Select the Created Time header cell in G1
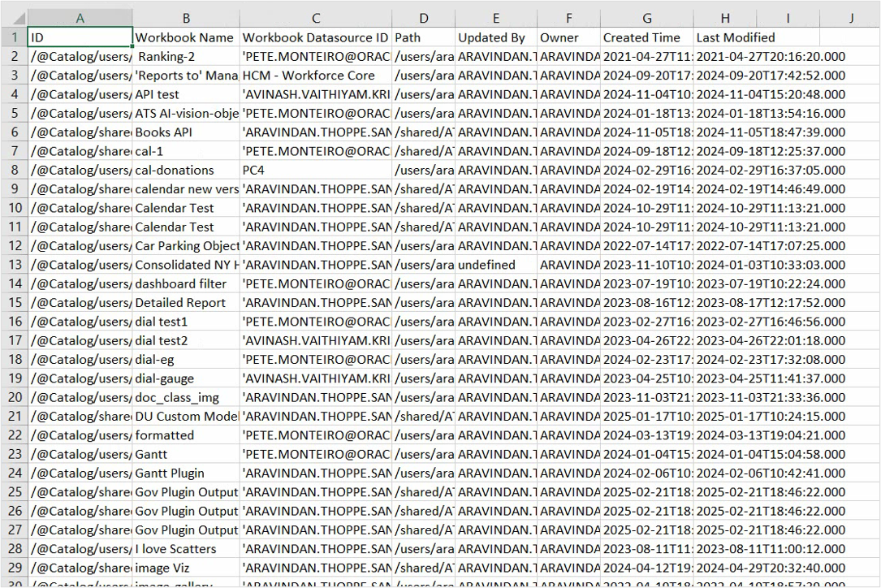881x588 pixels. click(x=646, y=37)
